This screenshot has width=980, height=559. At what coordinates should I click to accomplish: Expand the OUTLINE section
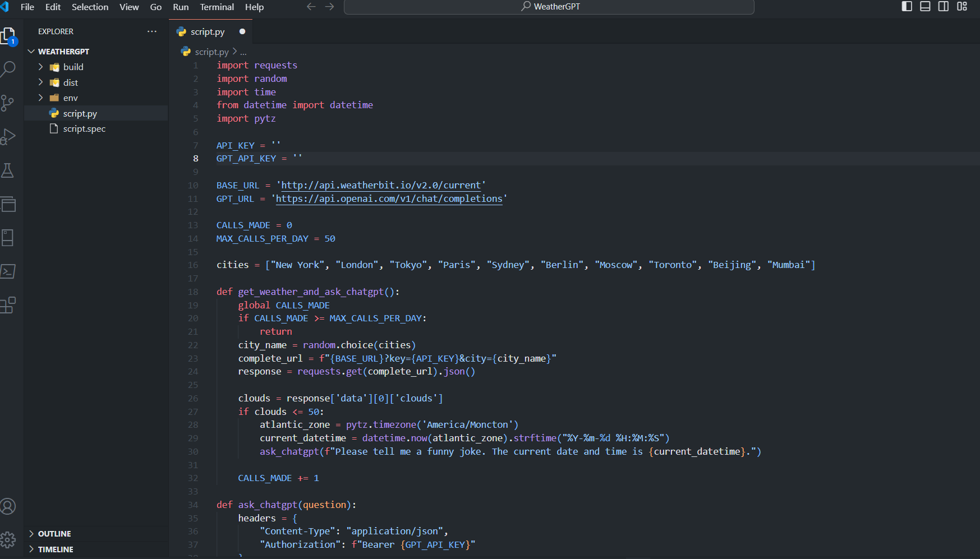54,534
